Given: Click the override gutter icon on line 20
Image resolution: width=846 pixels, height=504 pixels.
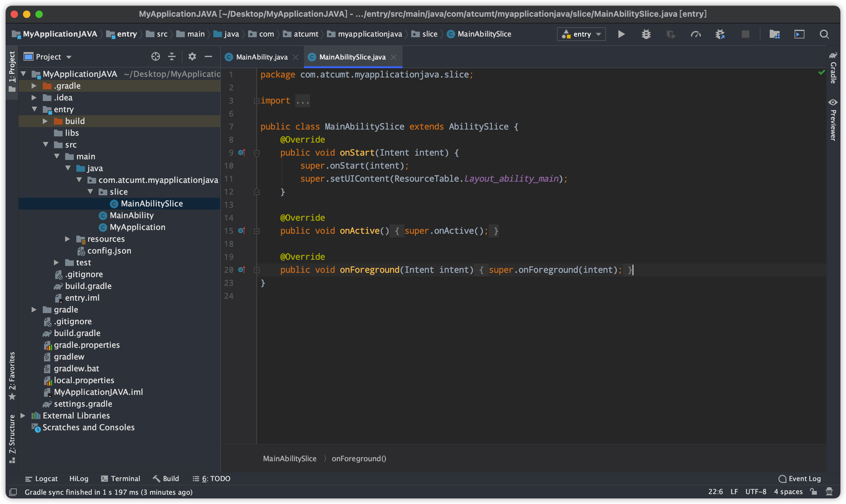Looking at the screenshot, I should pyautogui.click(x=242, y=270).
